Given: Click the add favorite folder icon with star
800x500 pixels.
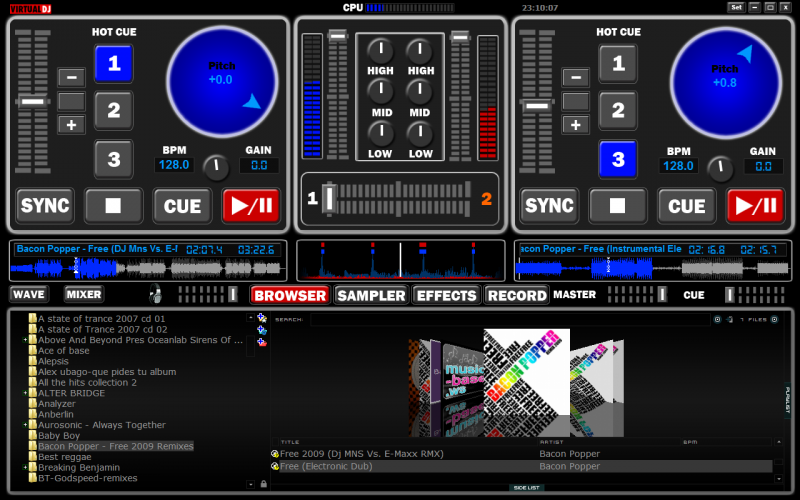Looking at the screenshot, I should [x=262, y=318].
